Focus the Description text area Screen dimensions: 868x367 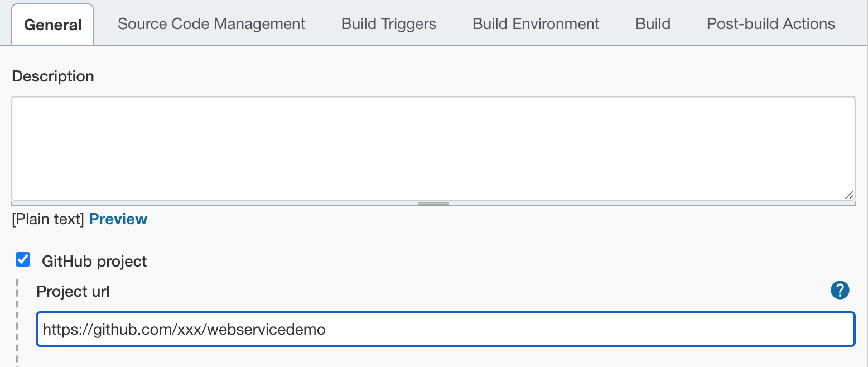coord(433,148)
